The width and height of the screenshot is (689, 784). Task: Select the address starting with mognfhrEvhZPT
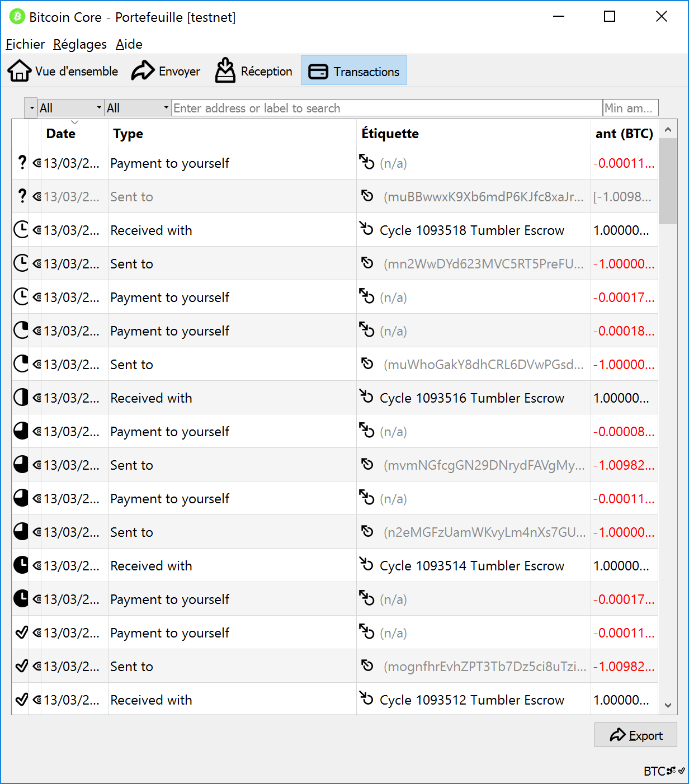pyautogui.click(x=485, y=667)
